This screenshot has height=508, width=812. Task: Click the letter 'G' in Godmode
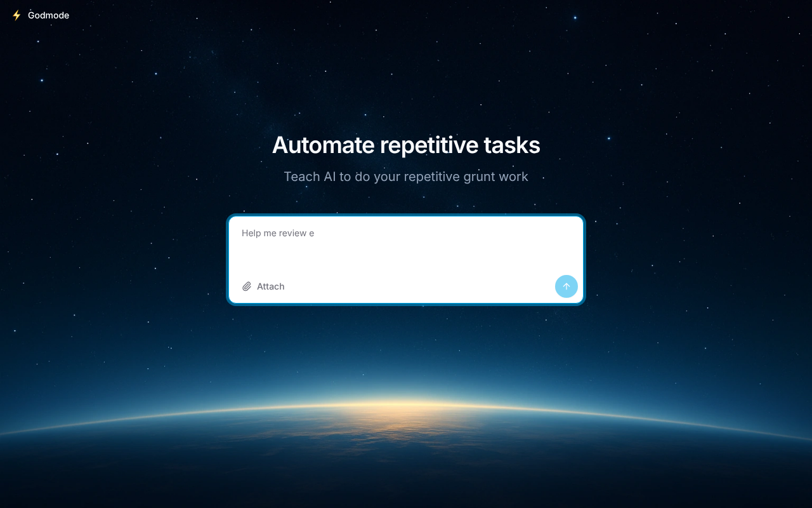(x=32, y=15)
